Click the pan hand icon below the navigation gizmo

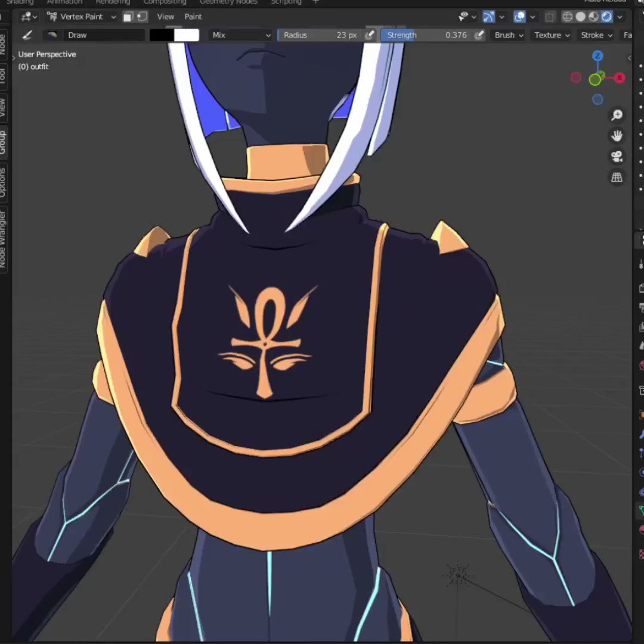[617, 135]
